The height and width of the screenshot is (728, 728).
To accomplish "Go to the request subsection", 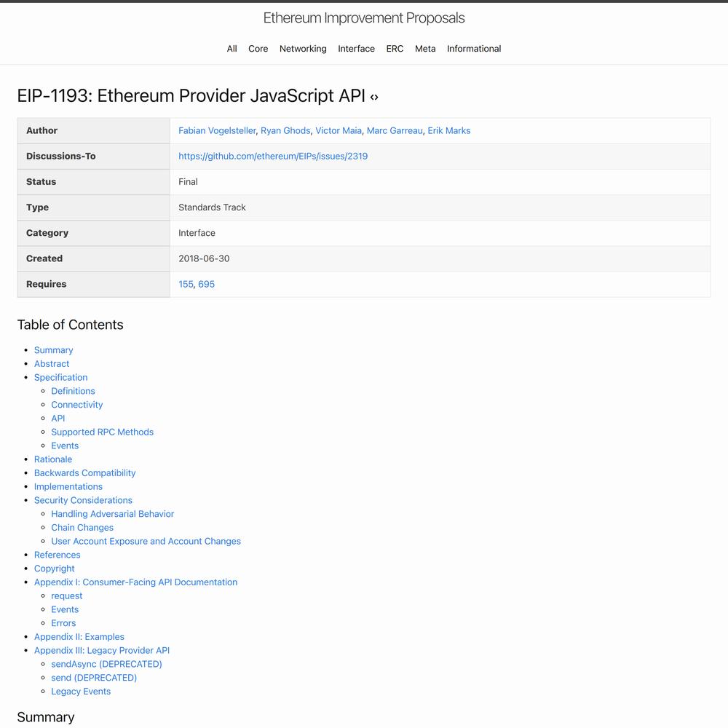I will click(x=67, y=596).
